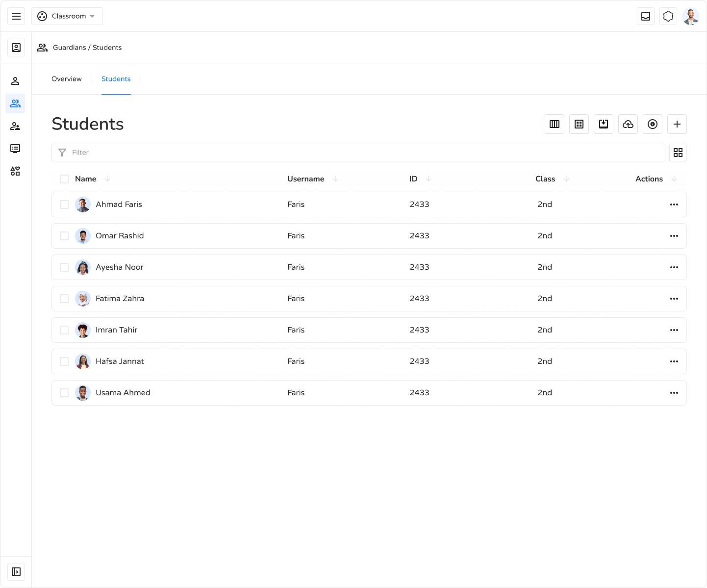
Task: Click the columns layout icon
Action: point(555,124)
